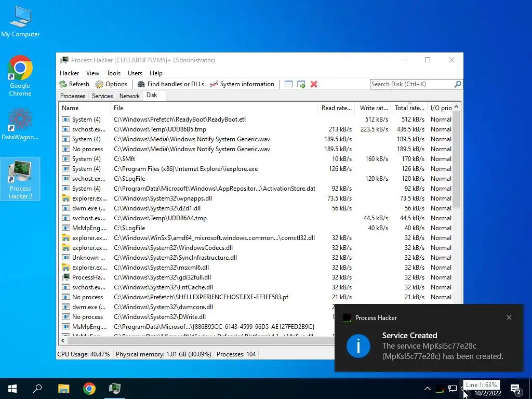Select the UDD86B5.tmp row
This screenshot has height=399, width=532.
(x=256, y=129)
